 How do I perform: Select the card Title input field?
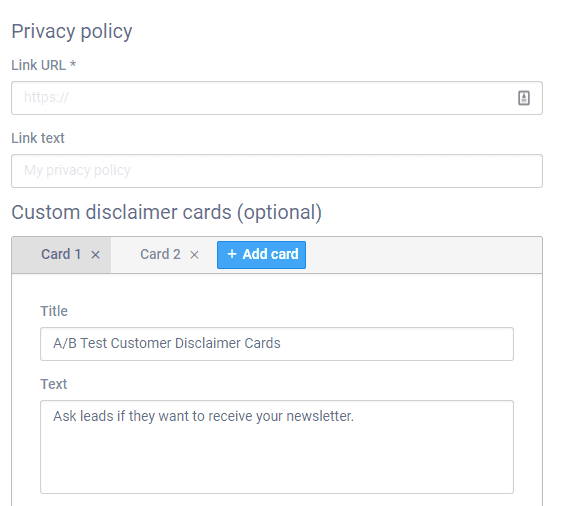click(277, 344)
